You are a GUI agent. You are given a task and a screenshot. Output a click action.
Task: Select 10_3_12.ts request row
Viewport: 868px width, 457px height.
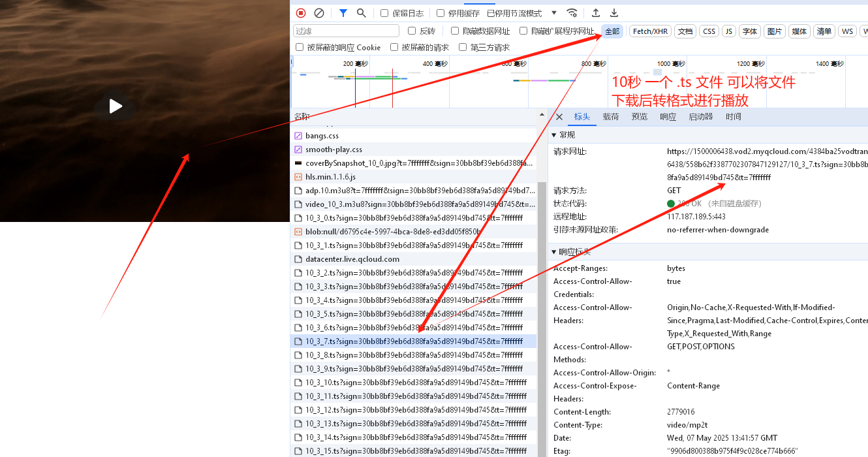pos(414,410)
